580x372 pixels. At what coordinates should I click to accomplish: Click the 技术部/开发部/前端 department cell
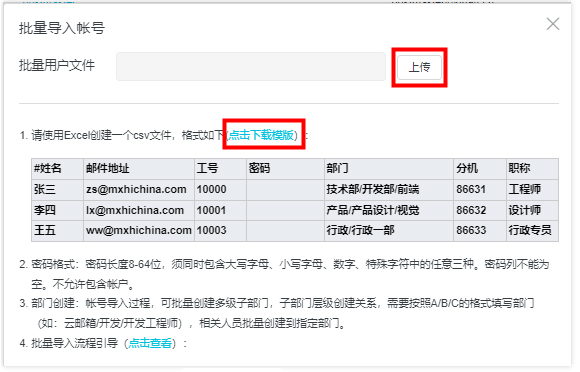pos(389,190)
